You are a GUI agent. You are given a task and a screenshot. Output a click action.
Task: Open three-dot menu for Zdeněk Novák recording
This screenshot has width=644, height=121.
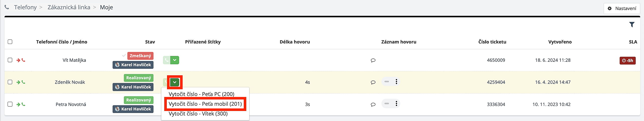click(x=396, y=82)
